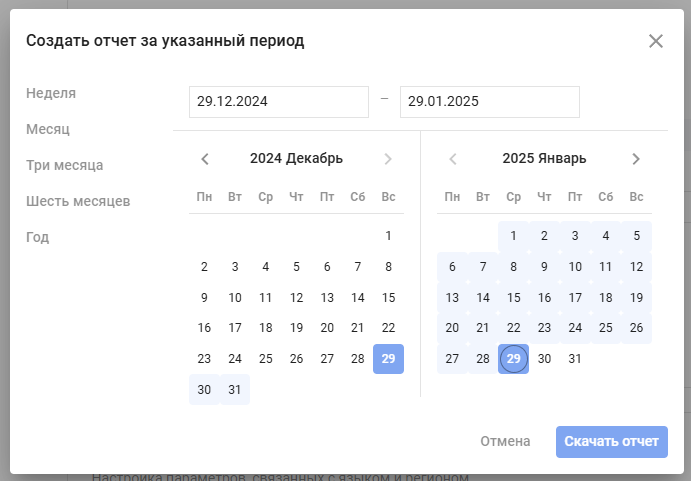Select the Месяц preset period
This screenshot has height=481, width=691.
point(48,129)
